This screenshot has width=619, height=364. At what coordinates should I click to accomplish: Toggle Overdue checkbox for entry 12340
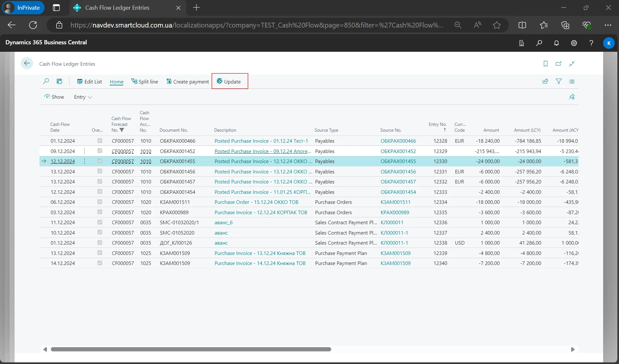[100, 263]
